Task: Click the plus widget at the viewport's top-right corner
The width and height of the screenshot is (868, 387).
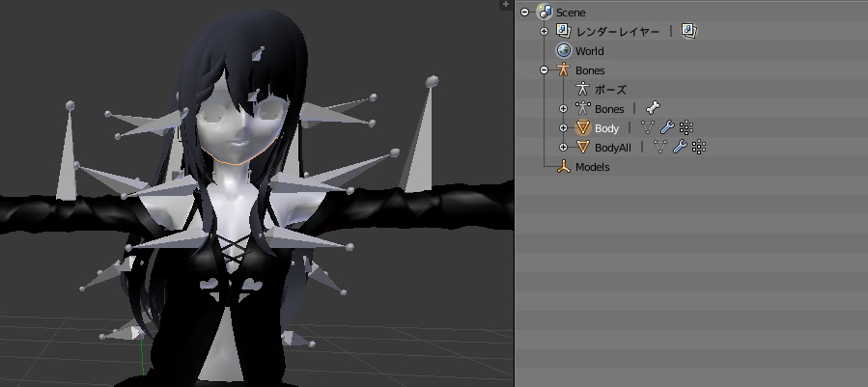Action: pos(505,4)
